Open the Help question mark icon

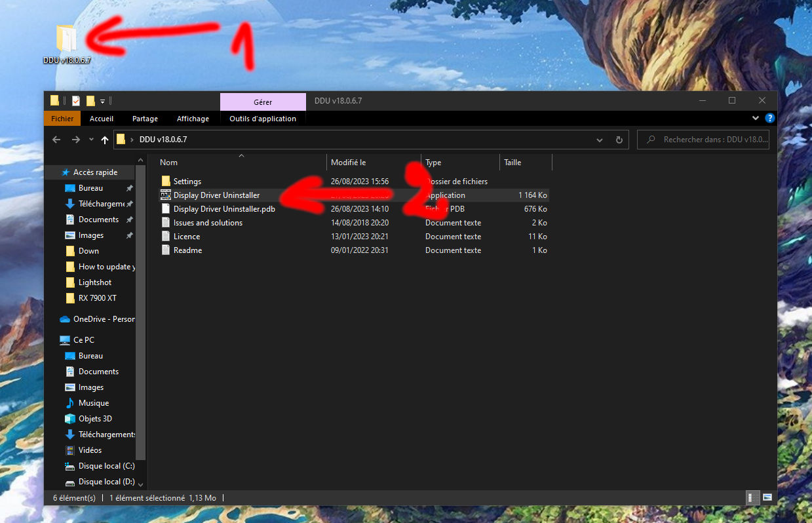tap(771, 119)
